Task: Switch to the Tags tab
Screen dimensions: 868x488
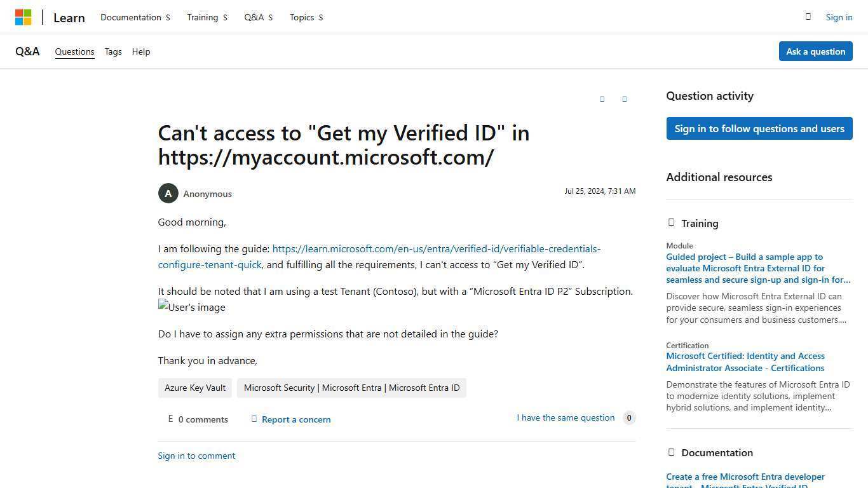Action: (x=112, y=51)
